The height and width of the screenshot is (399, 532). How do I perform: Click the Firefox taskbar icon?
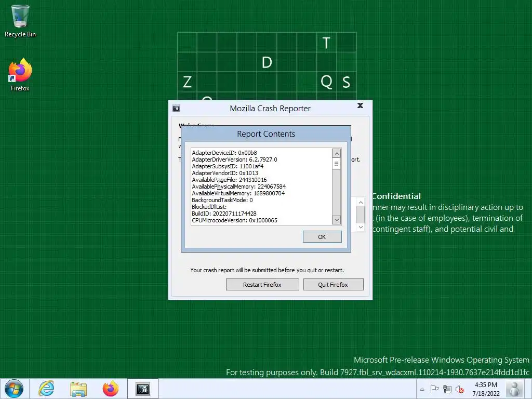[x=111, y=389]
